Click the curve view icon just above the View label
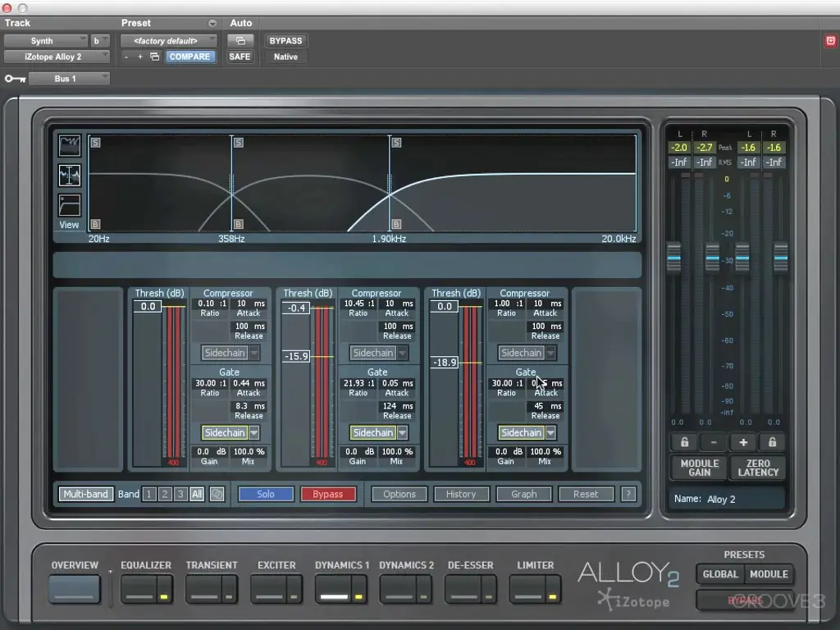The width and height of the screenshot is (840, 630). tap(70, 206)
